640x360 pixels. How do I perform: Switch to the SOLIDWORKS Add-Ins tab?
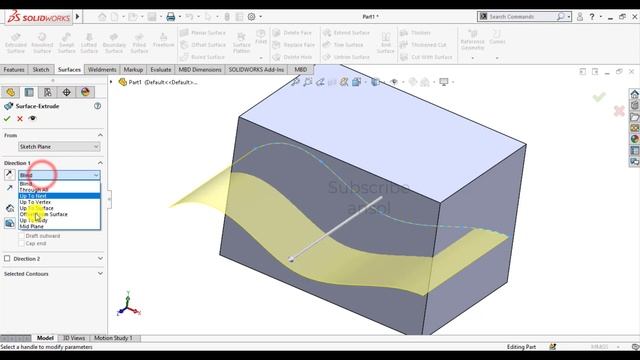pos(256,69)
